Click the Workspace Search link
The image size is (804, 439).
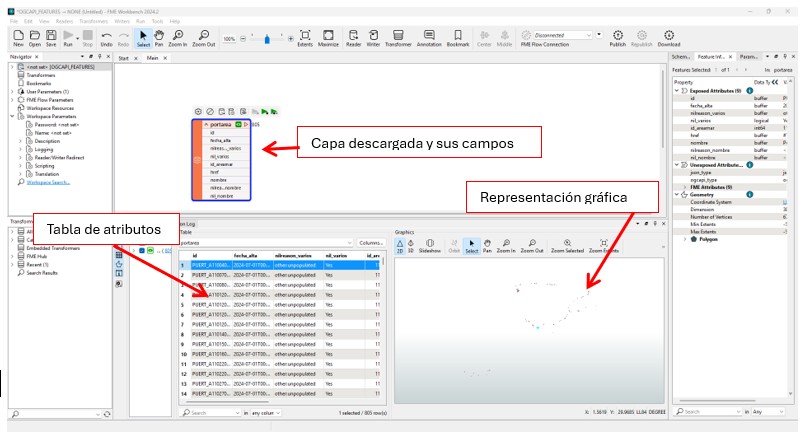point(48,182)
